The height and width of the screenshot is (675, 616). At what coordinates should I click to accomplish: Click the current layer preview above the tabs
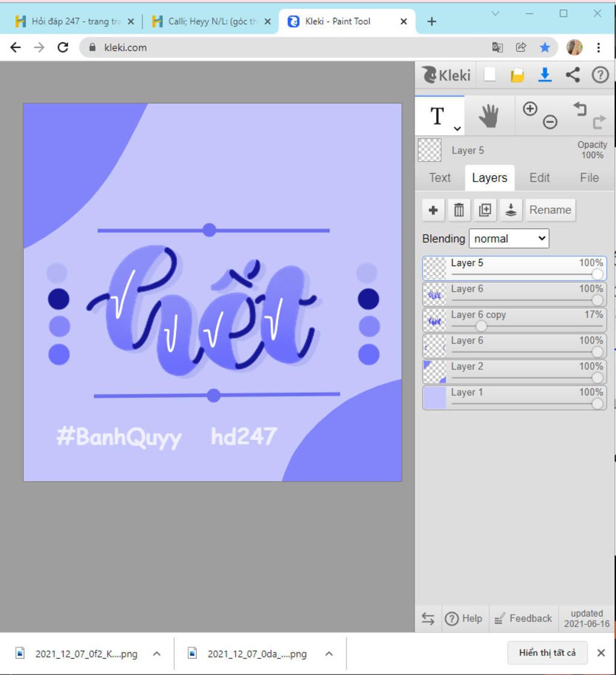pyautogui.click(x=430, y=150)
